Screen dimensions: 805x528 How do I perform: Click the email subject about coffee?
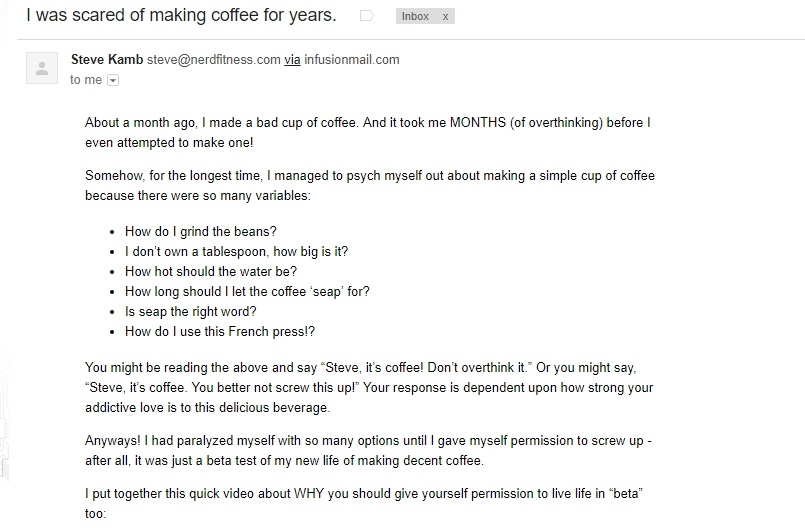pos(181,15)
